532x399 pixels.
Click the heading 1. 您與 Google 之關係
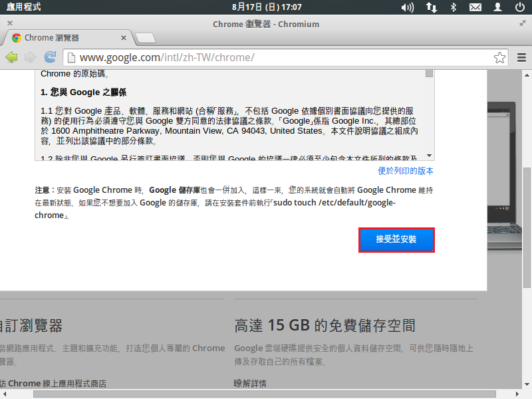tap(84, 92)
